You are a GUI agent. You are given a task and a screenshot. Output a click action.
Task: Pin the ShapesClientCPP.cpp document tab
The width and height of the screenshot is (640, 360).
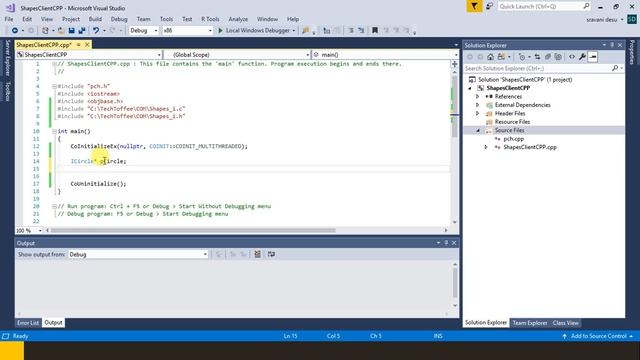pos(78,45)
